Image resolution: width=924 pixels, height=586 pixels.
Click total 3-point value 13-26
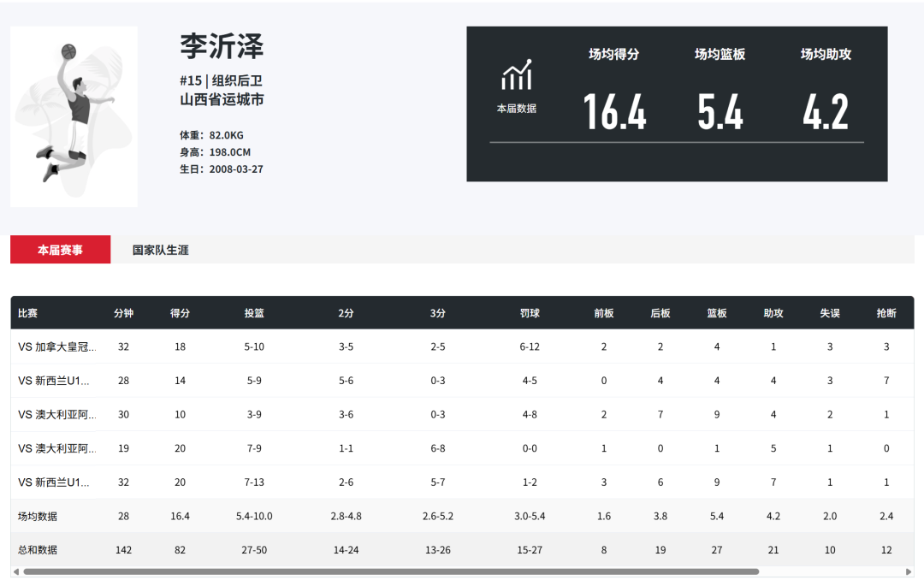[x=438, y=549]
